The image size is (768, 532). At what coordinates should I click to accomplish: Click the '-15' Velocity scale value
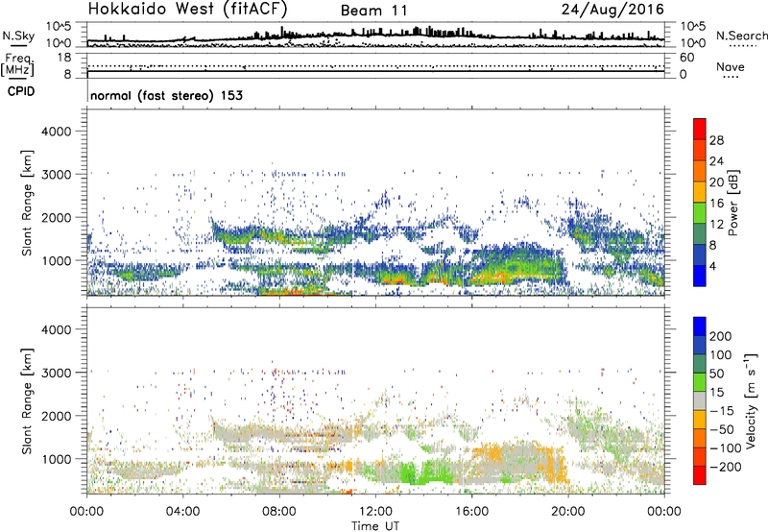click(722, 410)
